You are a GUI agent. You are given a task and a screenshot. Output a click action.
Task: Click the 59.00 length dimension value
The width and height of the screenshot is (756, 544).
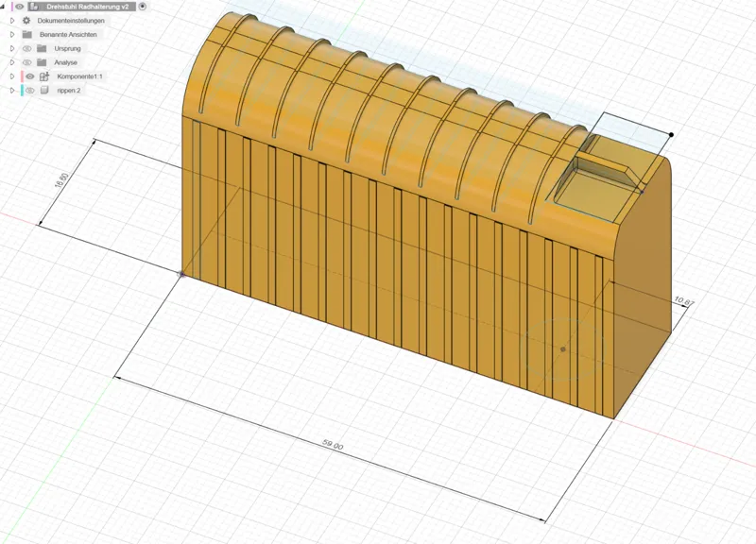pos(333,445)
